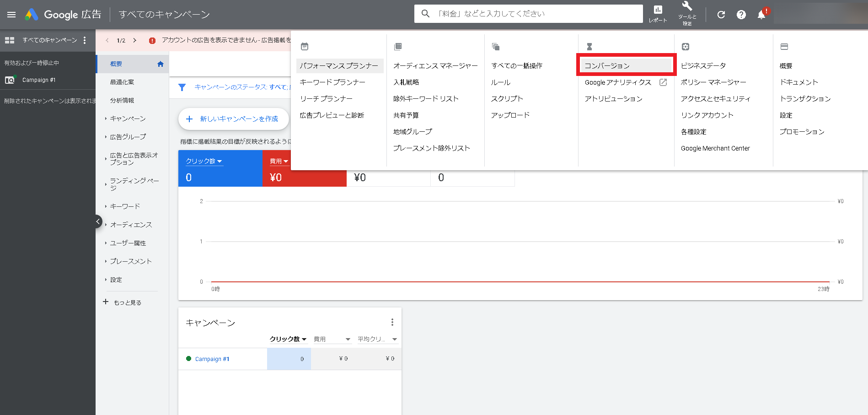The width and height of the screenshot is (868, 415).
Task: Open the クリック数 metric dropdown in blue tile
Action: (204, 161)
